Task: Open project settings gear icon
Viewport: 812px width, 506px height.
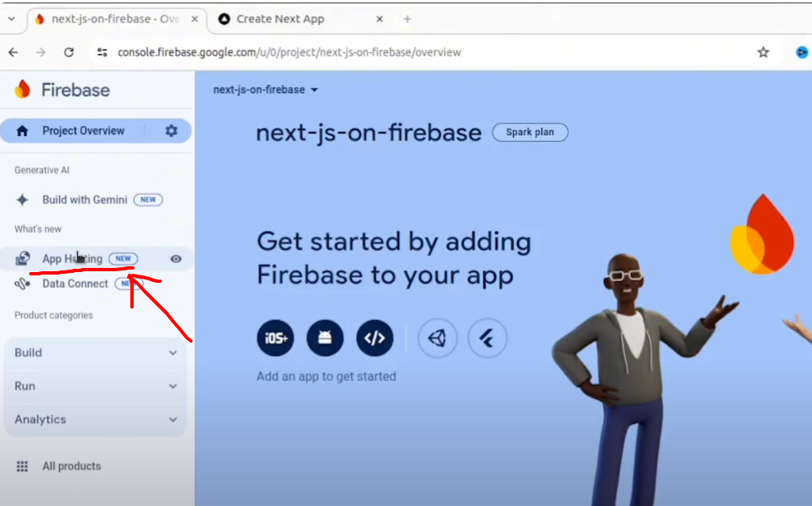Action: (x=171, y=131)
